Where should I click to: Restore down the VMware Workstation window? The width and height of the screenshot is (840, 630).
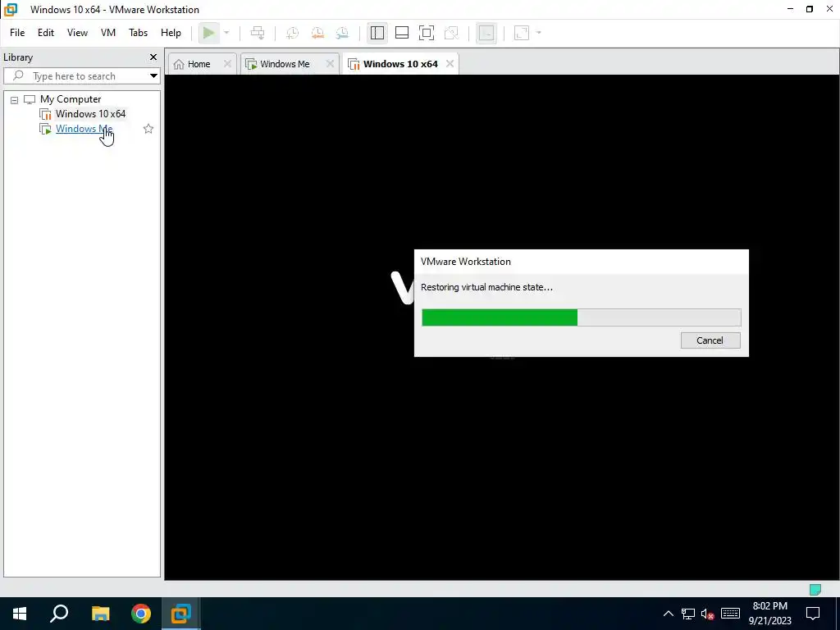(x=810, y=9)
